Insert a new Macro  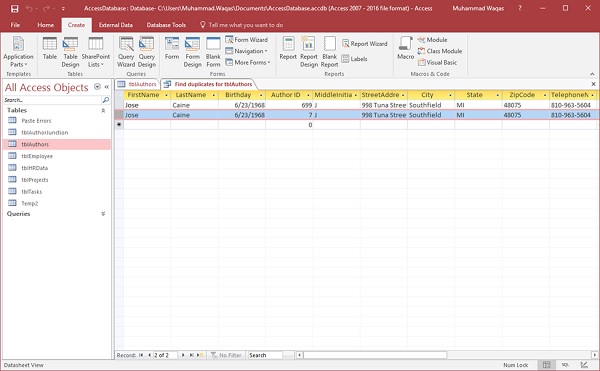click(406, 49)
